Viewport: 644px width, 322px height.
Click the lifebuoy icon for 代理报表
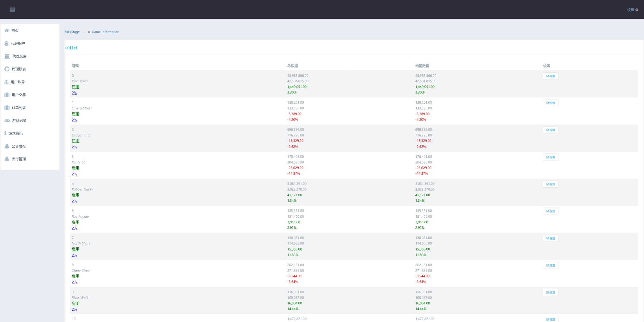7,69
